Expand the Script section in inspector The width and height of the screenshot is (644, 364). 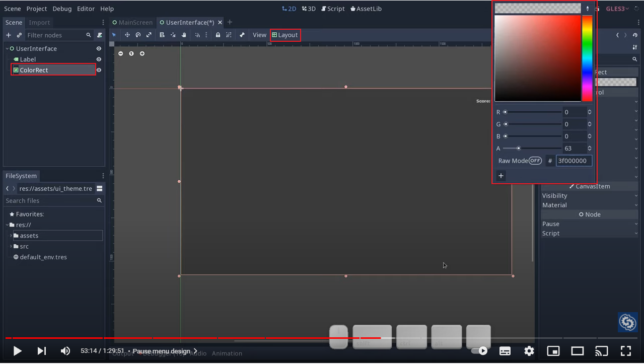[x=590, y=233]
